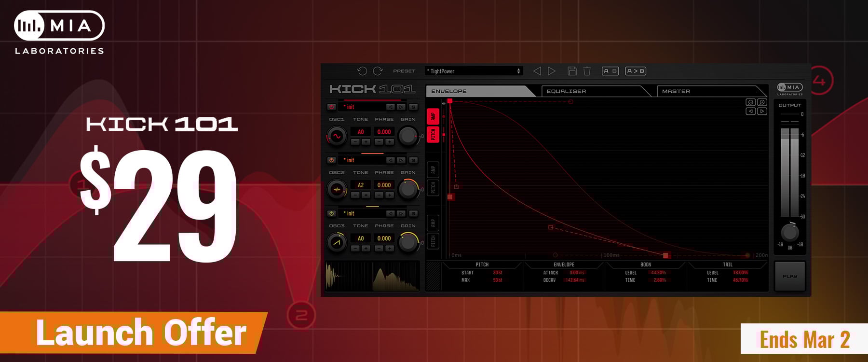Select the OSC1 sine waveform knob
The width and height of the screenshot is (868, 362).
point(337,137)
